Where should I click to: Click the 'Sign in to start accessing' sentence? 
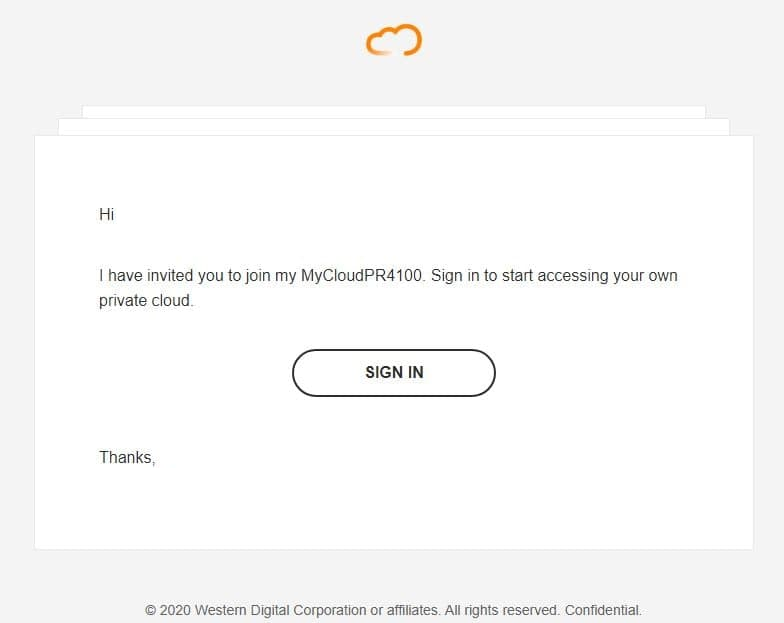point(520,276)
